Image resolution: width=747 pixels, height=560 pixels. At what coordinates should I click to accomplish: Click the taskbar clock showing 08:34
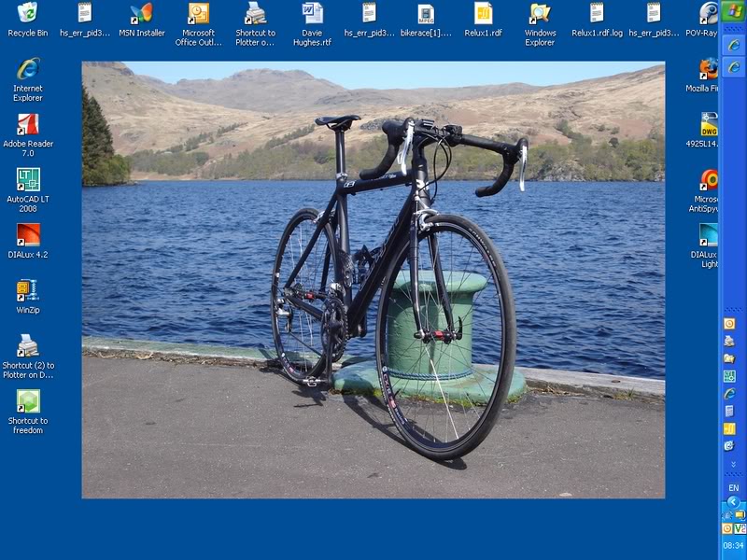(x=733, y=545)
